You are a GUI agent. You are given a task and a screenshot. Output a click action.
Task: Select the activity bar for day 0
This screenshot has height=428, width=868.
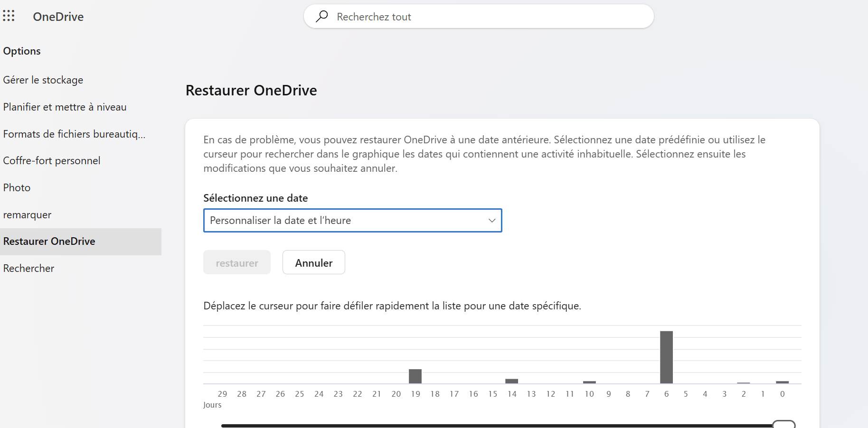pyautogui.click(x=783, y=382)
